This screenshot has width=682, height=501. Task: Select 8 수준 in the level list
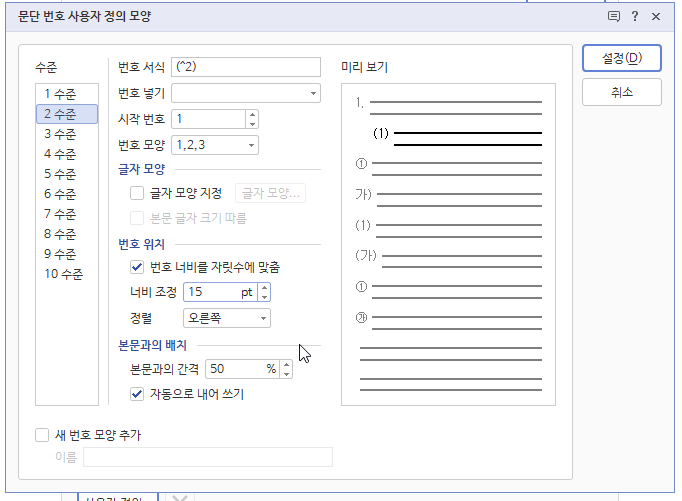click(x=67, y=234)
